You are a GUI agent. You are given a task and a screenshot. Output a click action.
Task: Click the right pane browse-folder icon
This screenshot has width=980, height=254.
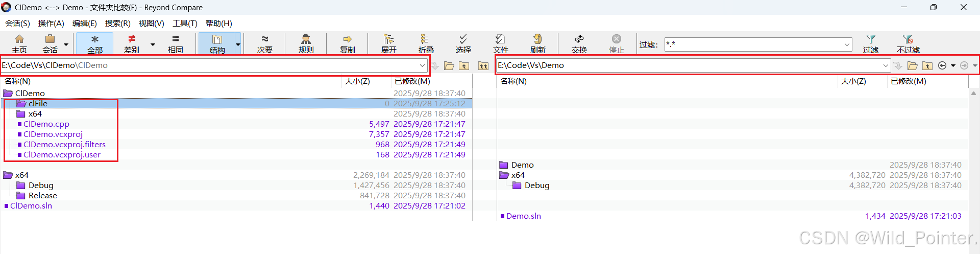tap(913, 65)
